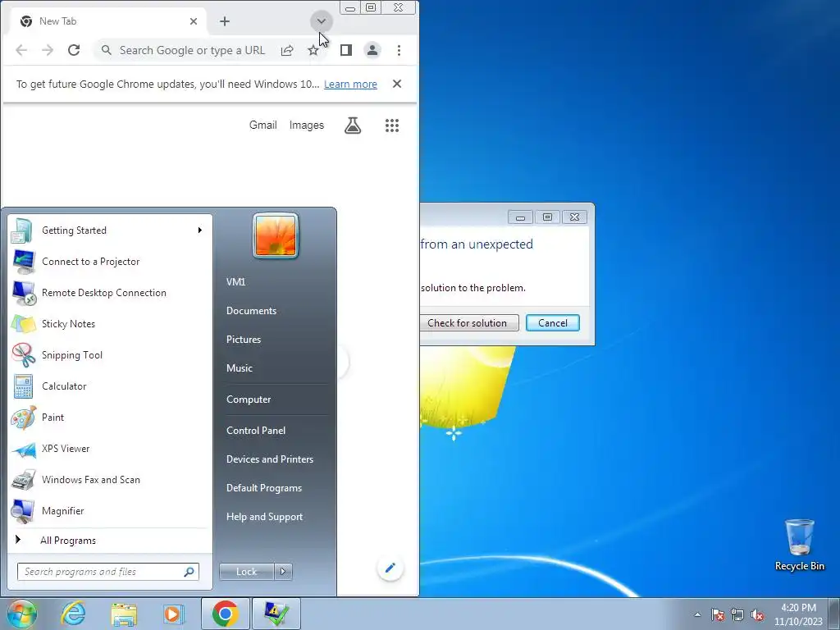Viewport: 840px width, 630px height.
Task: Open Connect to a Projector
Action: (x=111, y=262)
